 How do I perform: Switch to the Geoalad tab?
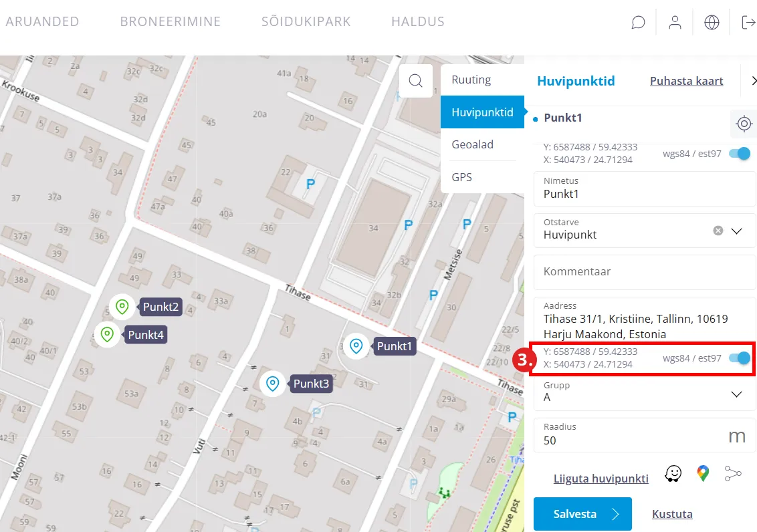473,144
